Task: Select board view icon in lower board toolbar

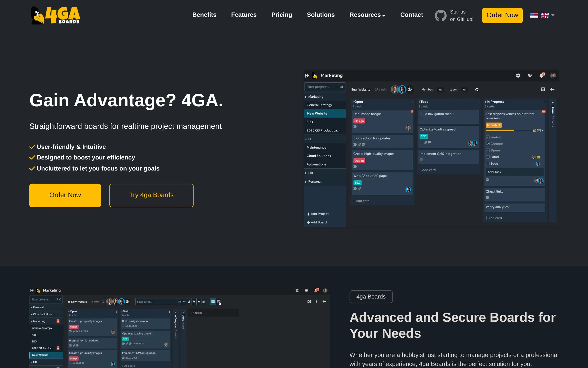Action: pyautogui.click(x=213, y=302)
